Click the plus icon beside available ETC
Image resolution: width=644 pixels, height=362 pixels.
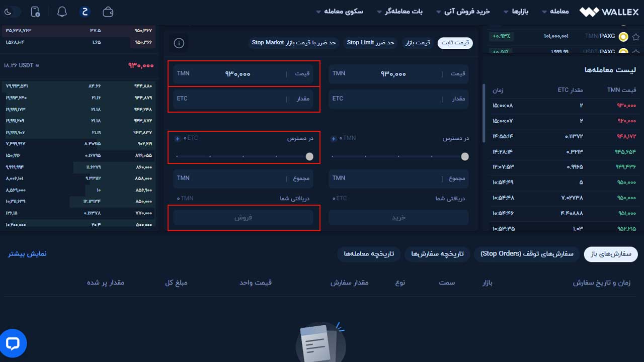[x=178, y=138]
